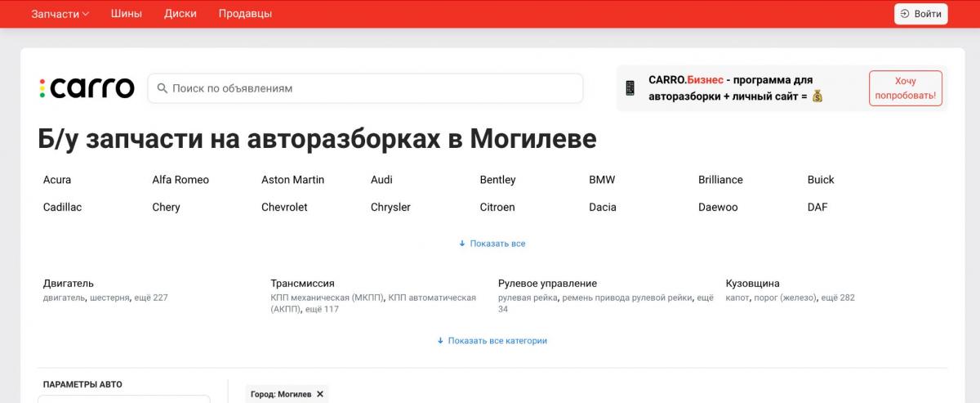Open Рулевое управление category
The image size is (980, 403).
click(547, 284)
